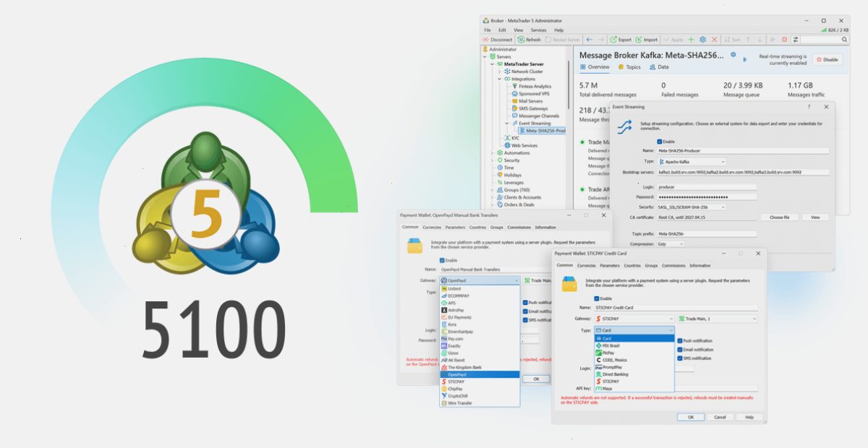Click the Disable streaming button
Viewport: 868px width, 448px height.
point(827,60)
